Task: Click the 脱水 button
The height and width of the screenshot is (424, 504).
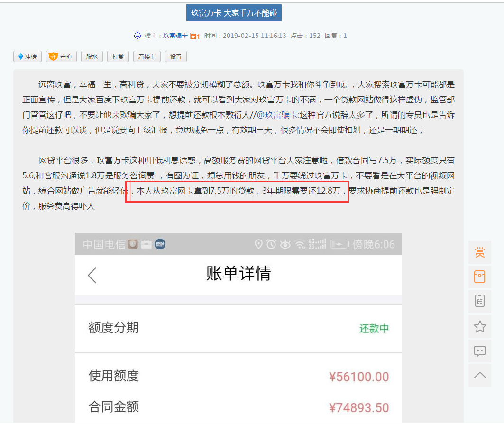Action: click(x=92, y=56)
